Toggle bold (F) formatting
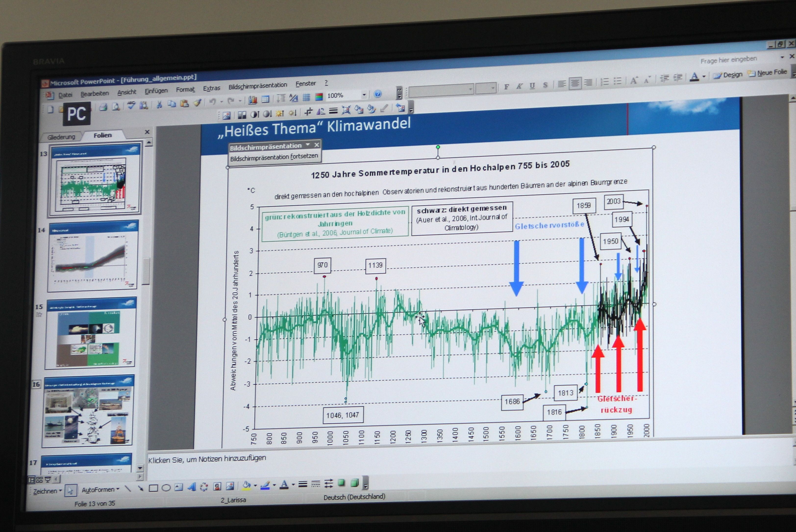Screen dimensions: 796x532 click(507, 87)
